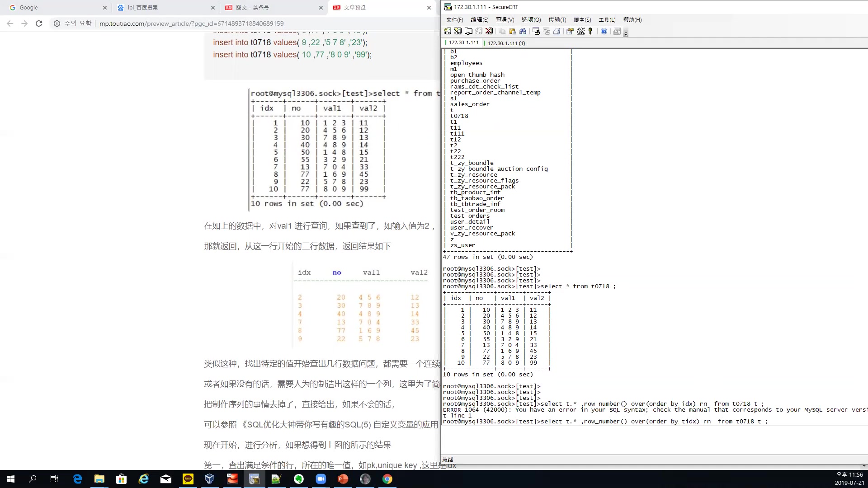
Task: Expand the SecureCRT toolbar overflow arrow
Action: point(626,33)
